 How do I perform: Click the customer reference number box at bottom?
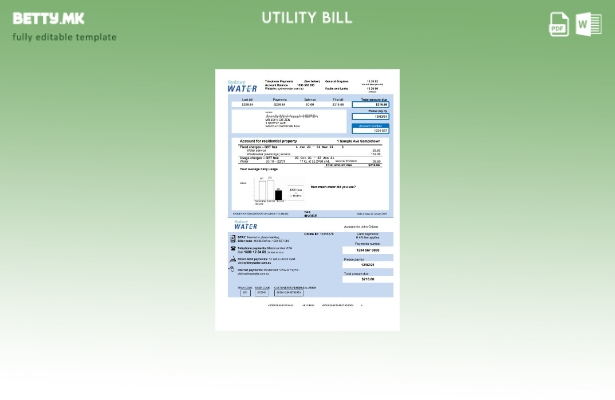pos(288,293)
